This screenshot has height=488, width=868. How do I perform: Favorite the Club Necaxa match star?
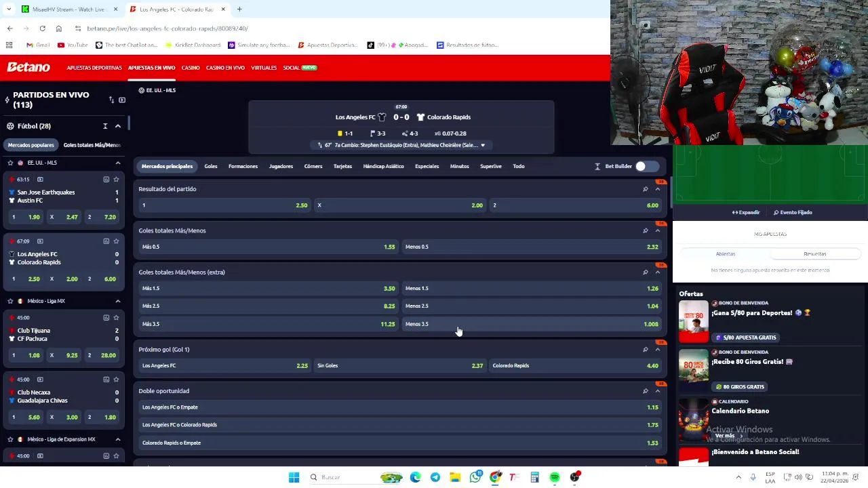click(116, 380)
